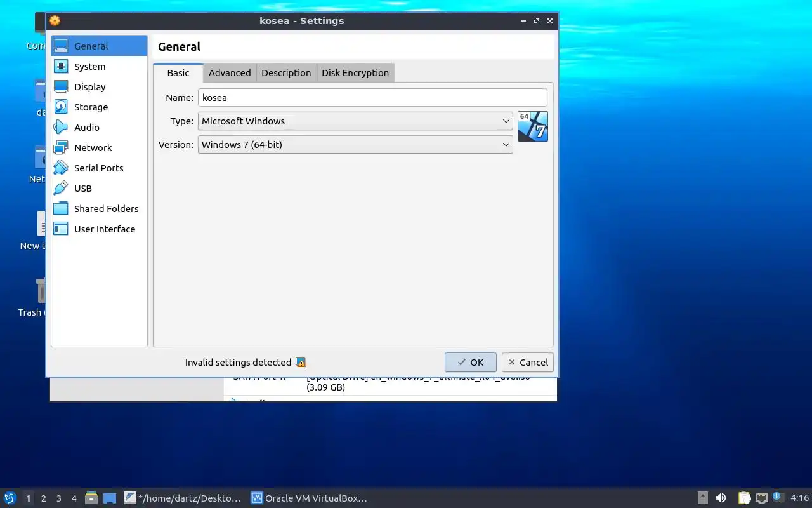Image resolution: width=812 pixels, height=508 pixels.
Task: Click the VirtualBox settings gear title icon
Action: [x=55, y=20]
